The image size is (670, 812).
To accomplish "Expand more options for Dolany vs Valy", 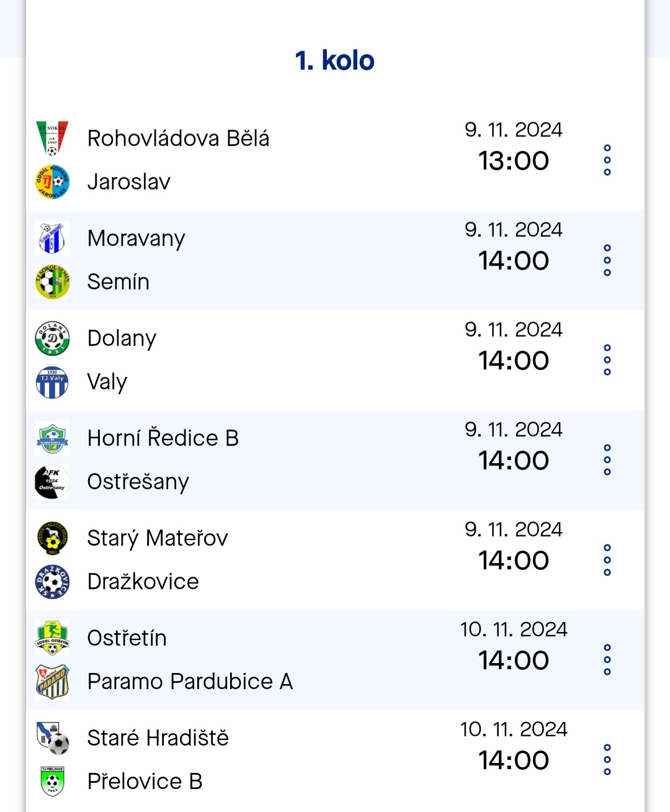I will (x=607, y=360).
